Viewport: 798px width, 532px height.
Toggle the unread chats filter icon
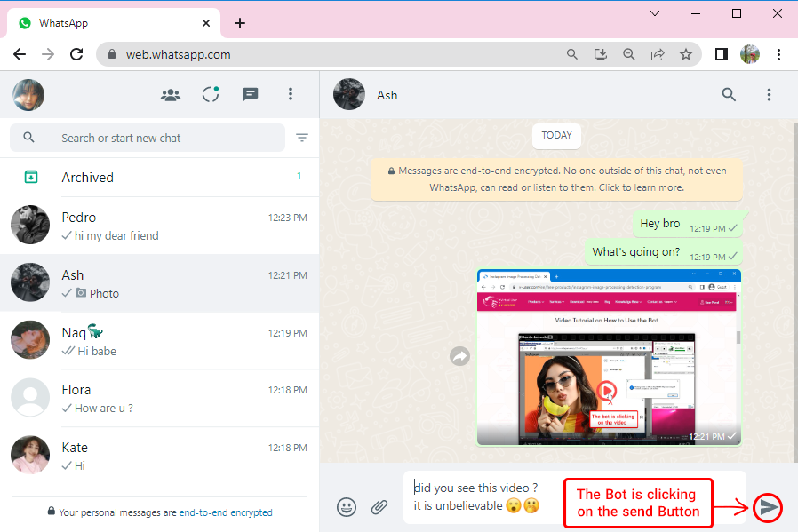coord(302,138)
